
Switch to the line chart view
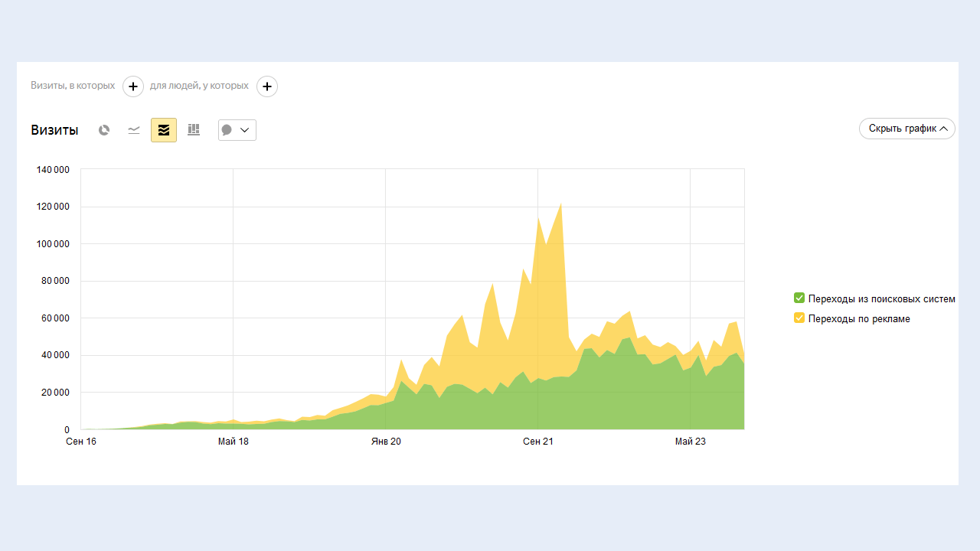click(134, 130)
